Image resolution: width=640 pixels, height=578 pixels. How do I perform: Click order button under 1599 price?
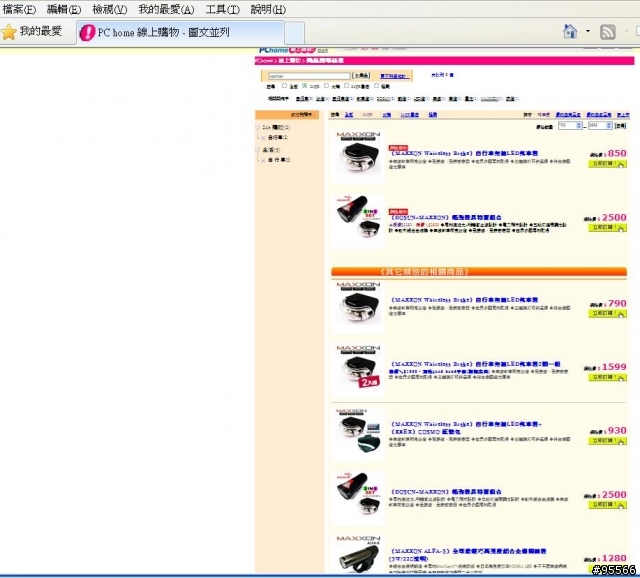[x=607, y=378]
